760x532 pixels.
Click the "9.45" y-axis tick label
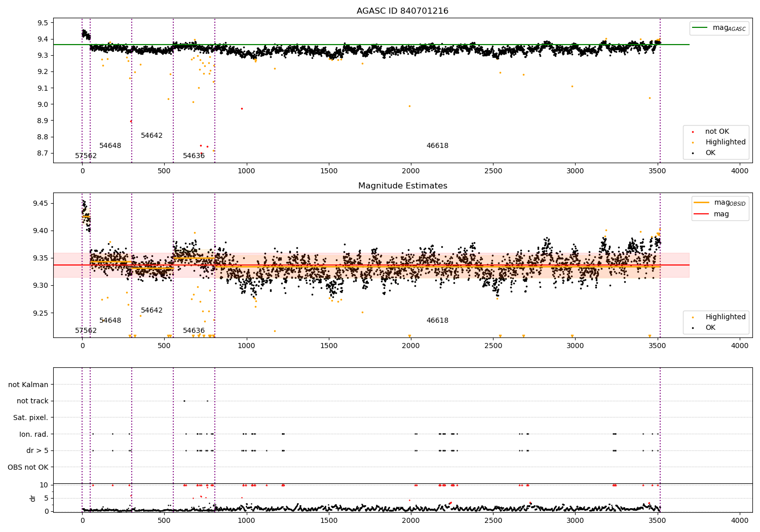point(41,204)
